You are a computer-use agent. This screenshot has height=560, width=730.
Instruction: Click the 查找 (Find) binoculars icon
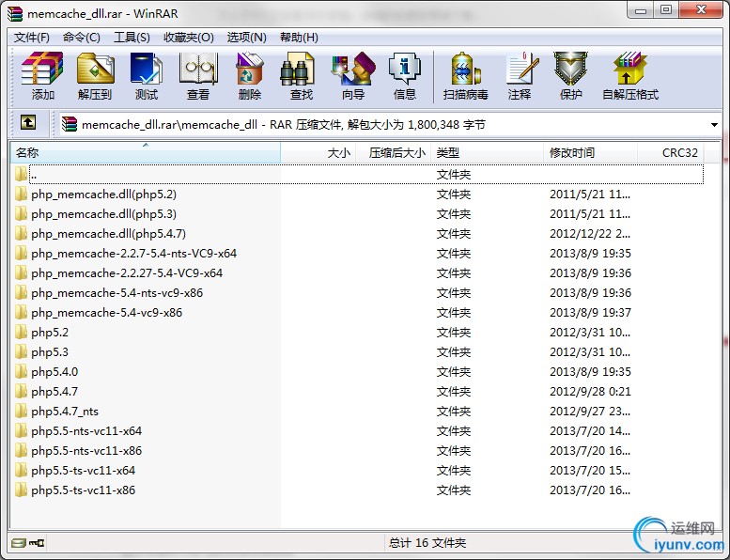coord(298,69)
